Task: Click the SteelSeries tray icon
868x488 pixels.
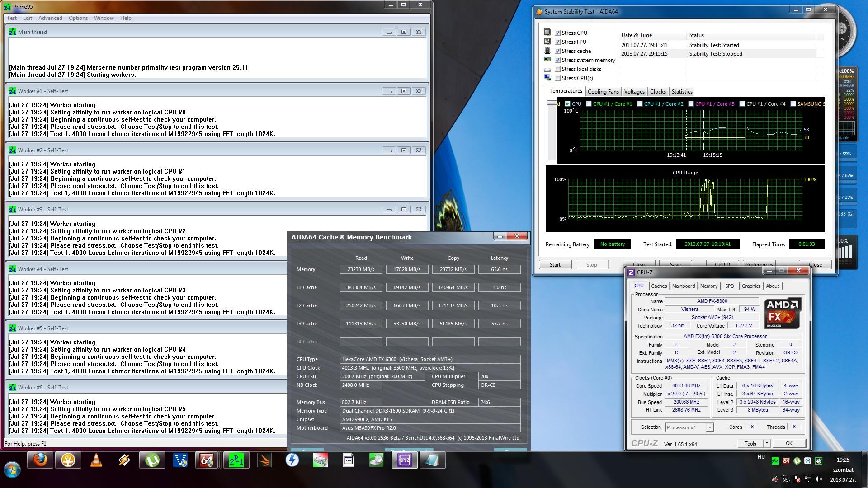Action: click(819, 461)
